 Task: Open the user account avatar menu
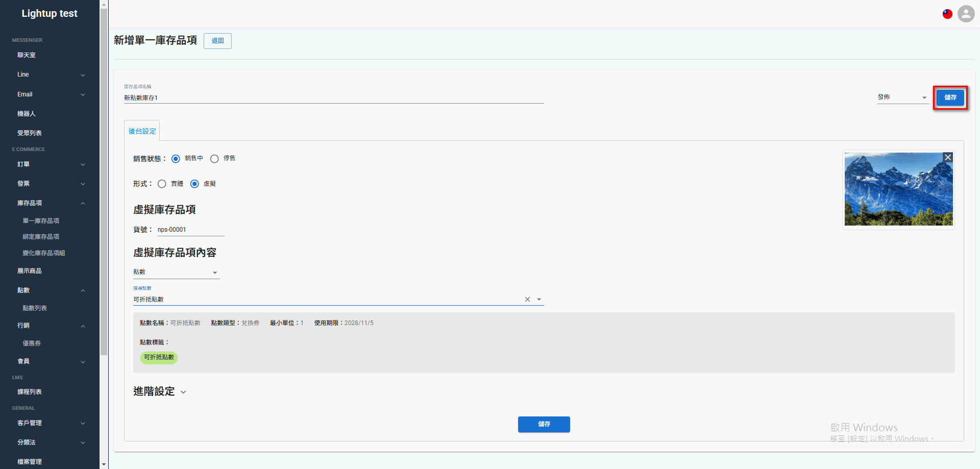click(966, 14)
